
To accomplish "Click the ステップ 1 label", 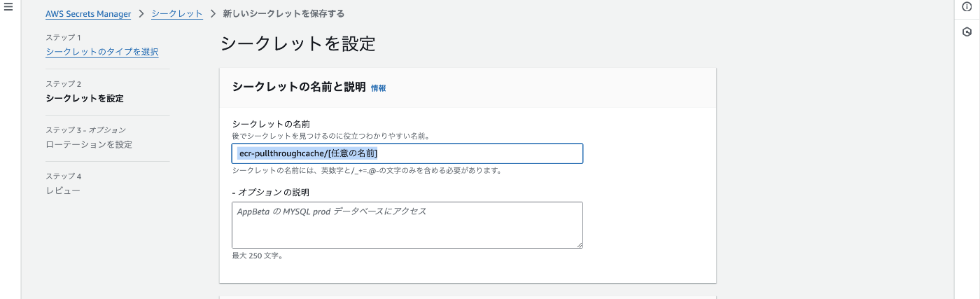I will point(64,37).
